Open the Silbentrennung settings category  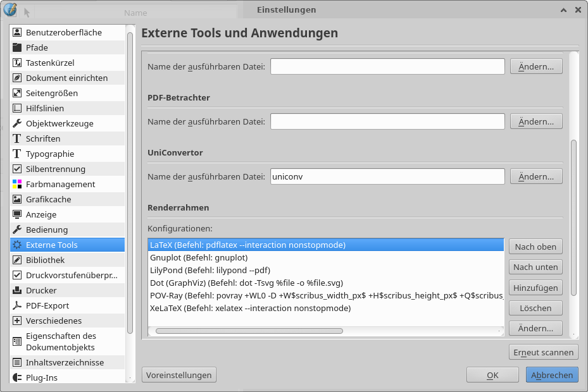pos(56,169)
